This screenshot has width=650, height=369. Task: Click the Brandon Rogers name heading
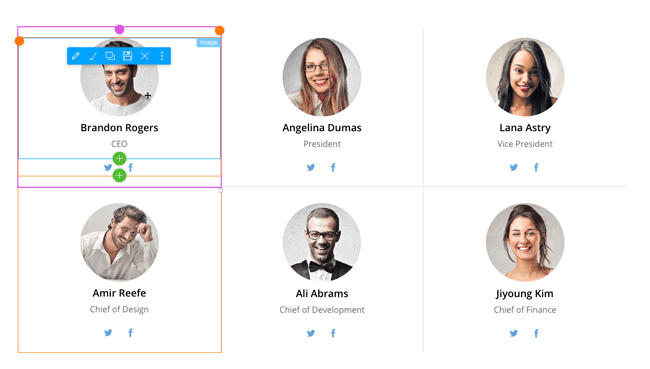click(x=119, y=128)
